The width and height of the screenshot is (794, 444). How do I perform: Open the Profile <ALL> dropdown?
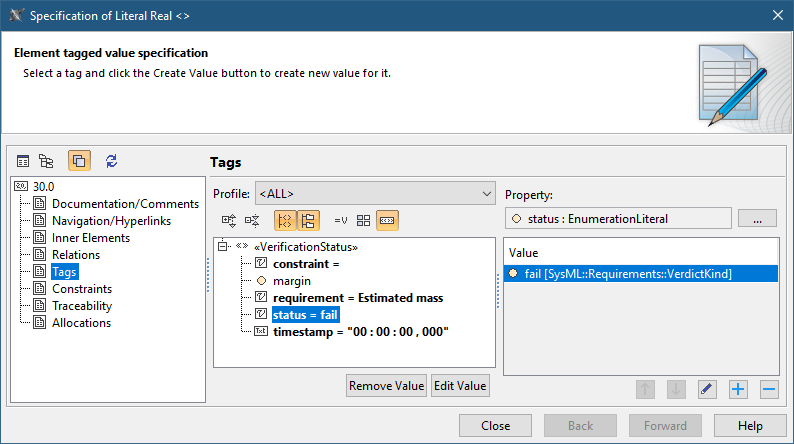tap(375, 193)
